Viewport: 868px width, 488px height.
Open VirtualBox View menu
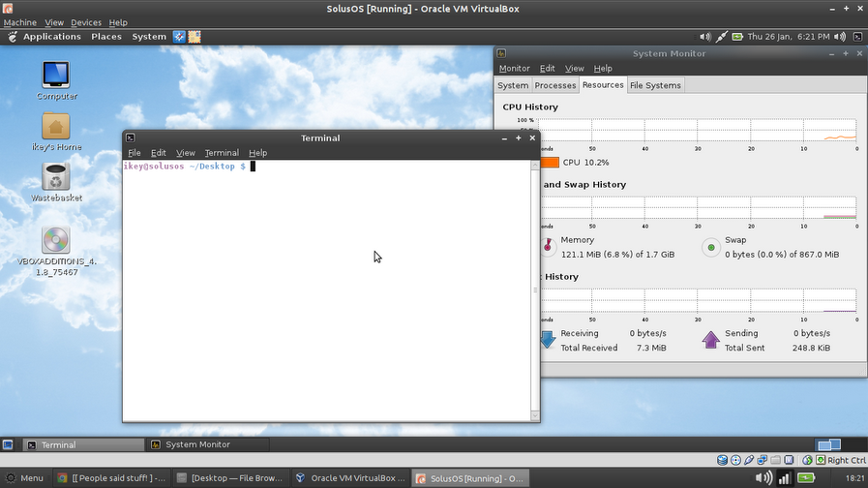[53, 22]
